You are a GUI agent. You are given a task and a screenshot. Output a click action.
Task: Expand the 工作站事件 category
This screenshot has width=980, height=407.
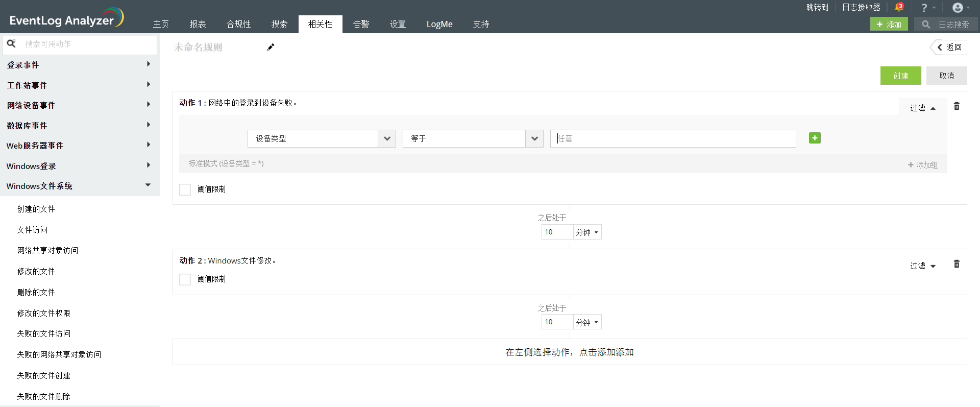(80, 85)
